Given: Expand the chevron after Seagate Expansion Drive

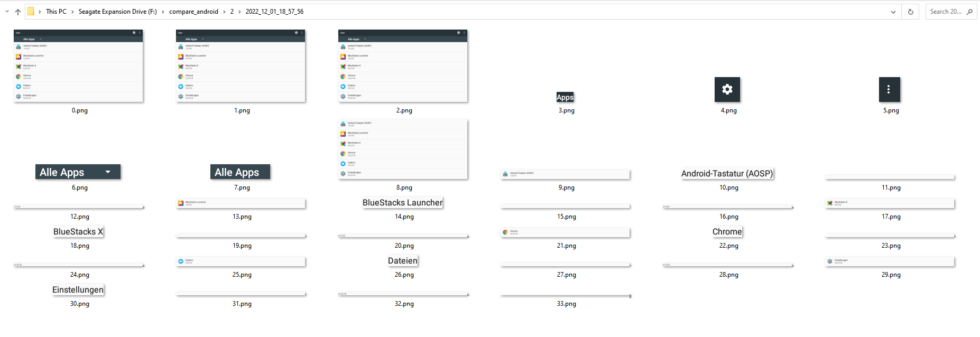Looking at the screenshot, I should tap(163, 12).
